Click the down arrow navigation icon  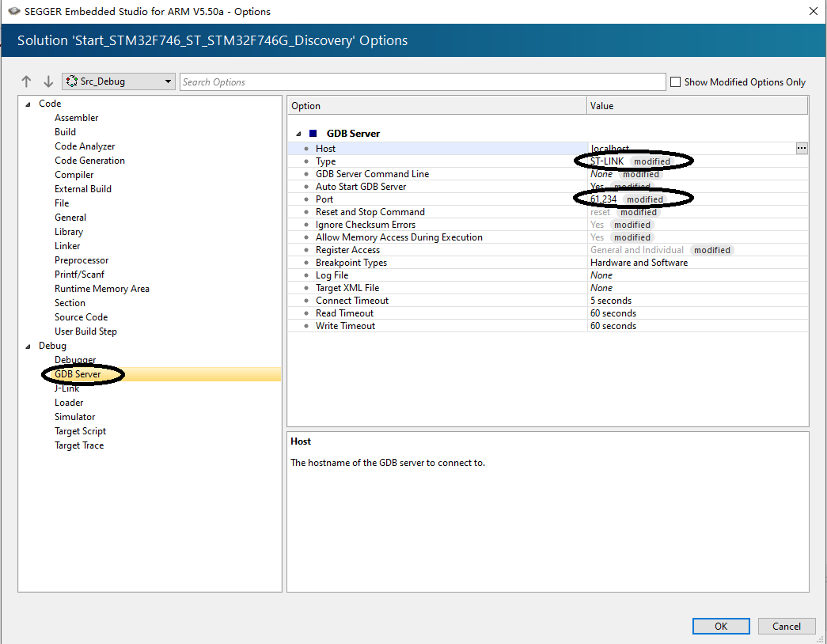coord(48,81)
